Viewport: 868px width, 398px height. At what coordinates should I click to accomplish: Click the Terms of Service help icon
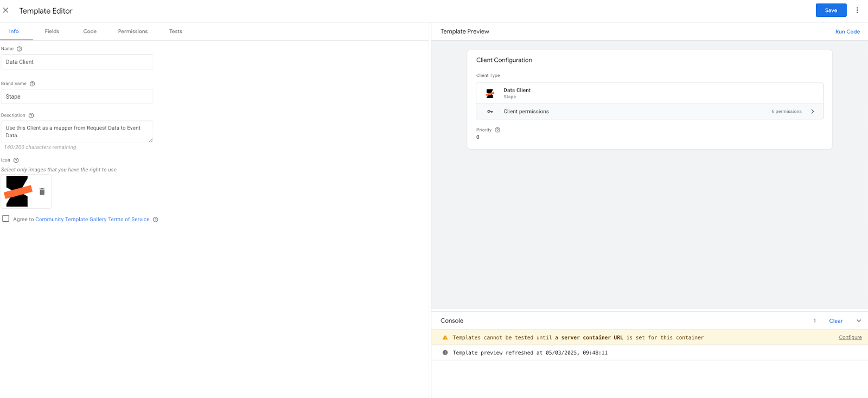click(x=156, y=220)
